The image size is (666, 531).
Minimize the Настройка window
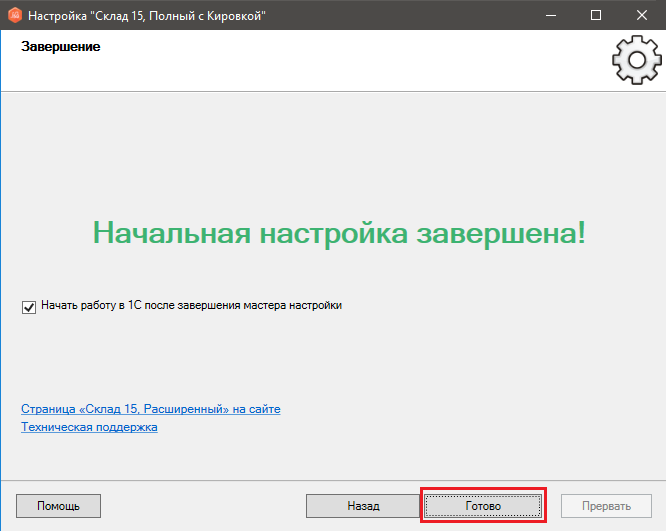point(551,15)
